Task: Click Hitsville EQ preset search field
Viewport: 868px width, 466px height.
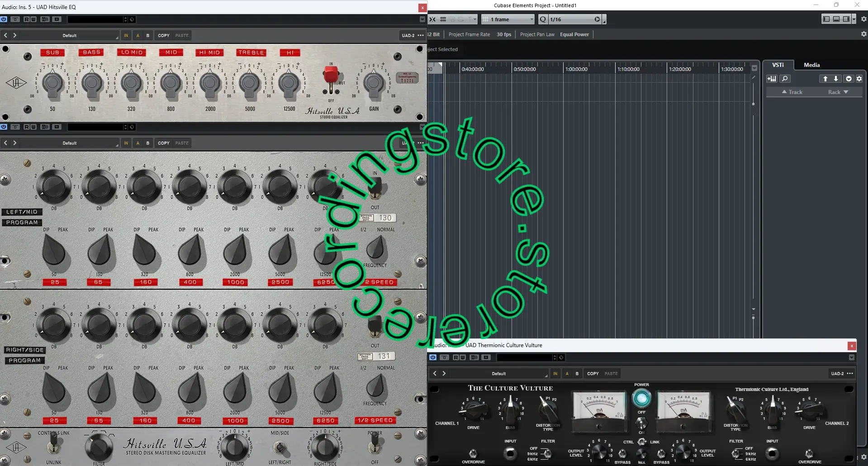Action: (96, 19)
